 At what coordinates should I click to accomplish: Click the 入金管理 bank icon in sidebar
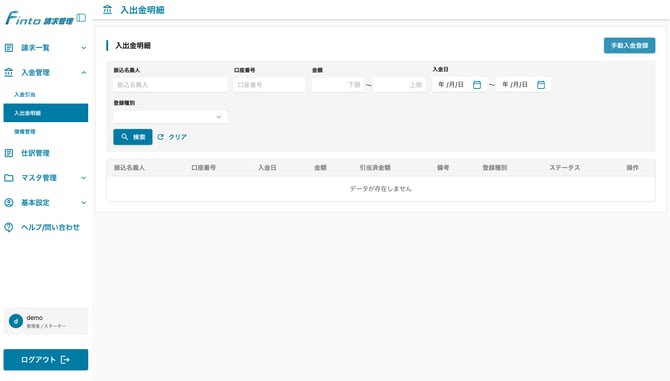coord(9,73)
